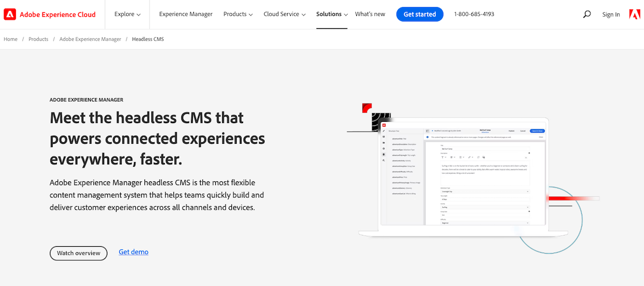
Task: Expand the Cloud Service menu
Action: tap(284, 14)
